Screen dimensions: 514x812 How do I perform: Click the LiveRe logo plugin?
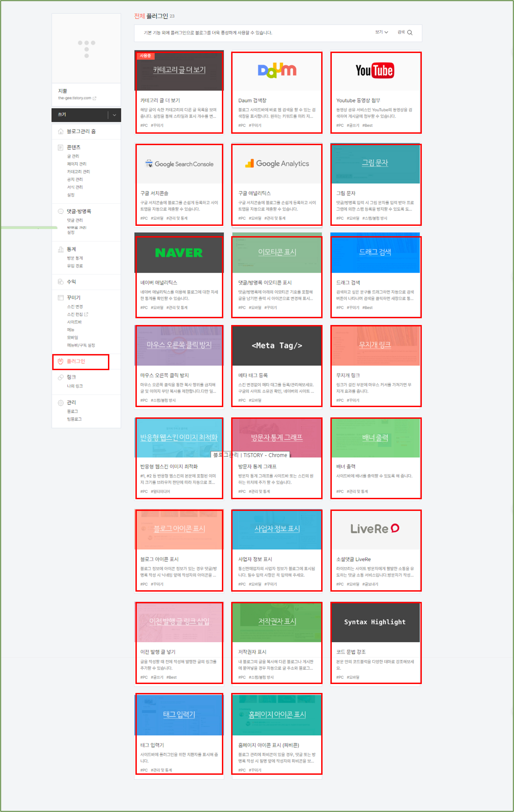tap(375, 529)
